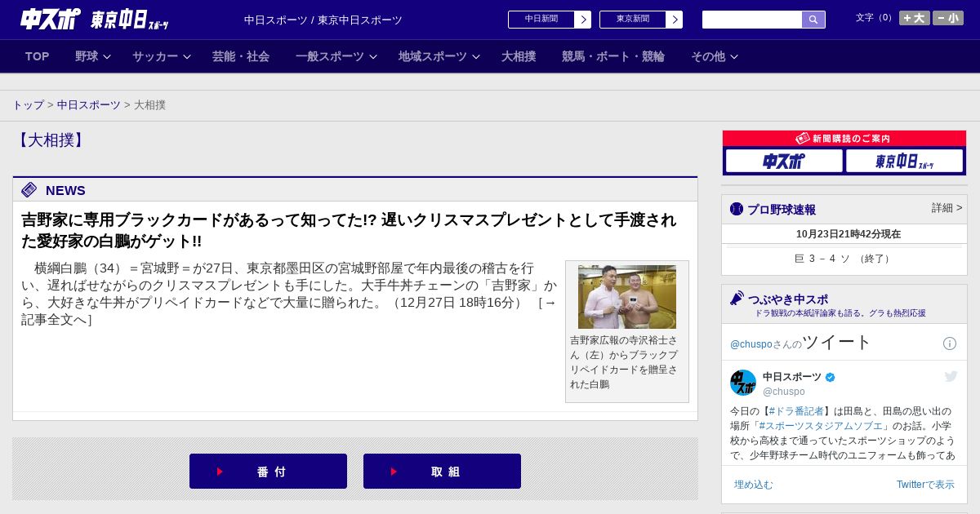Open the 芸能・社会 menu item
The height and width of the screenshot is (514, 980).
[x=241, y=56]
